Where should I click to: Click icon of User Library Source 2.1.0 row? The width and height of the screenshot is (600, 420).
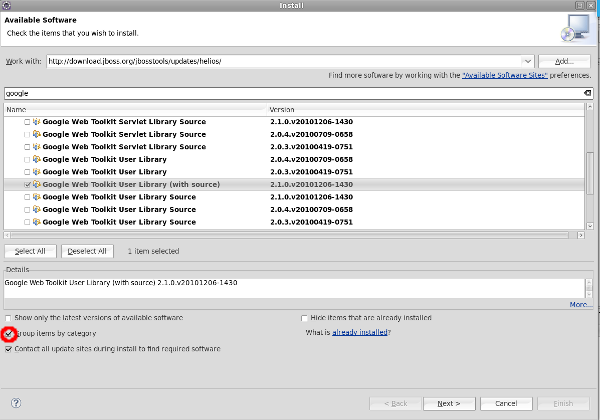click(37, 197)
